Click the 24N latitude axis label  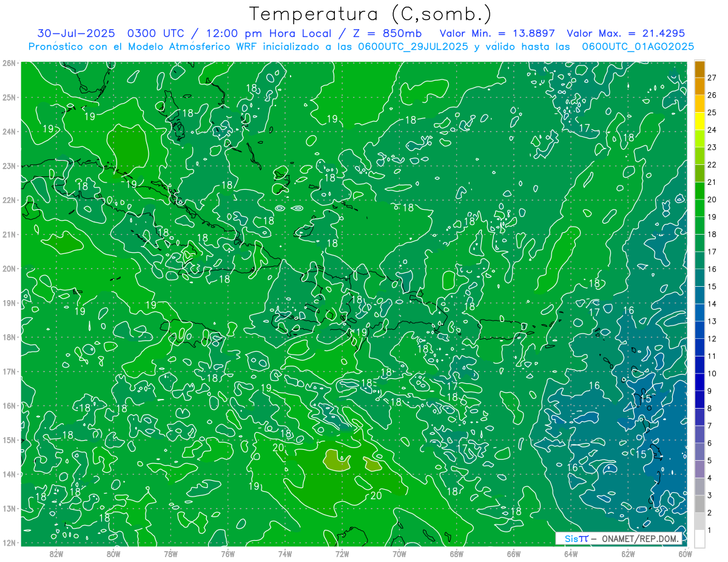coord(8,132)
